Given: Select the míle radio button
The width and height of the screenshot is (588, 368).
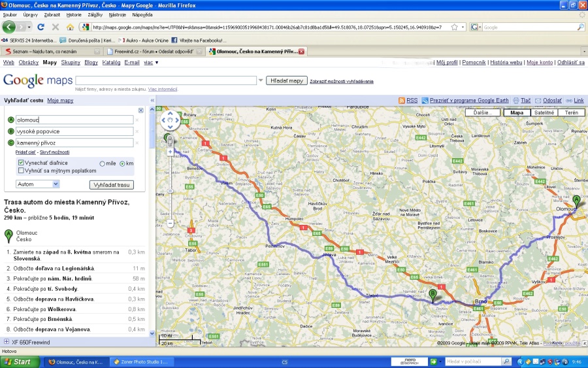Looking at the screenshot, I should (102, 163).
